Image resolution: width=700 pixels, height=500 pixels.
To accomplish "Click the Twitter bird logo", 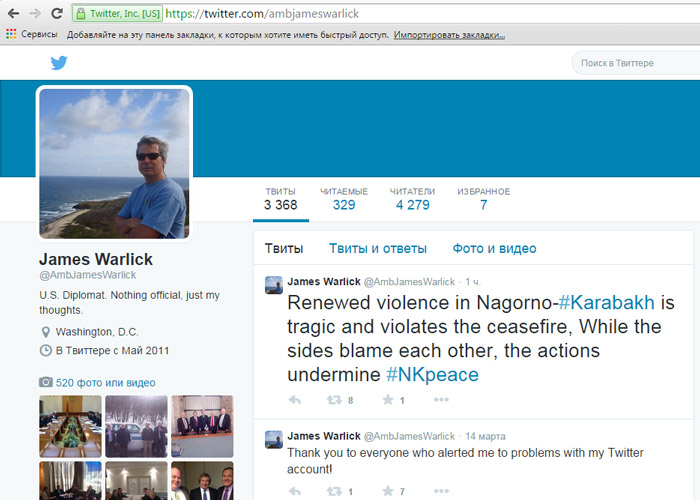I will coord(59,63).
